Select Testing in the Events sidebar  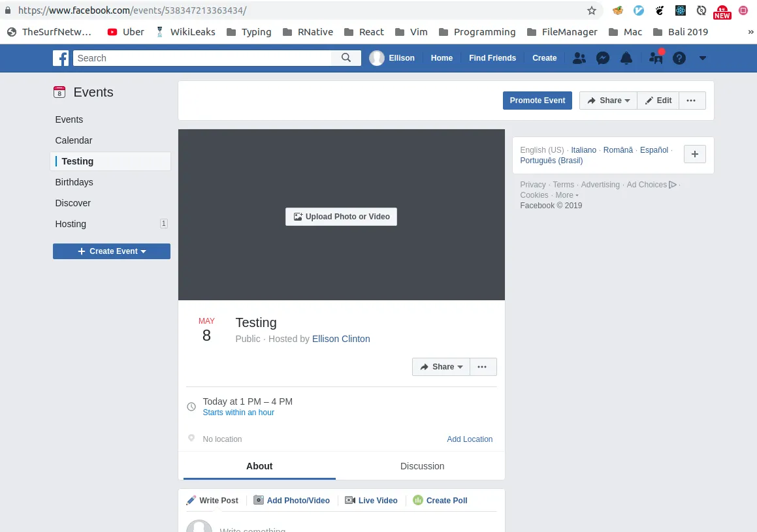(110, 161)
